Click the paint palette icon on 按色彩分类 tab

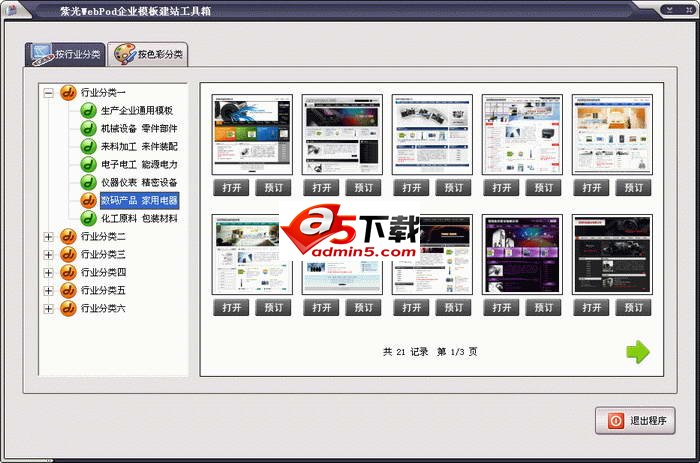pos(124,54)
